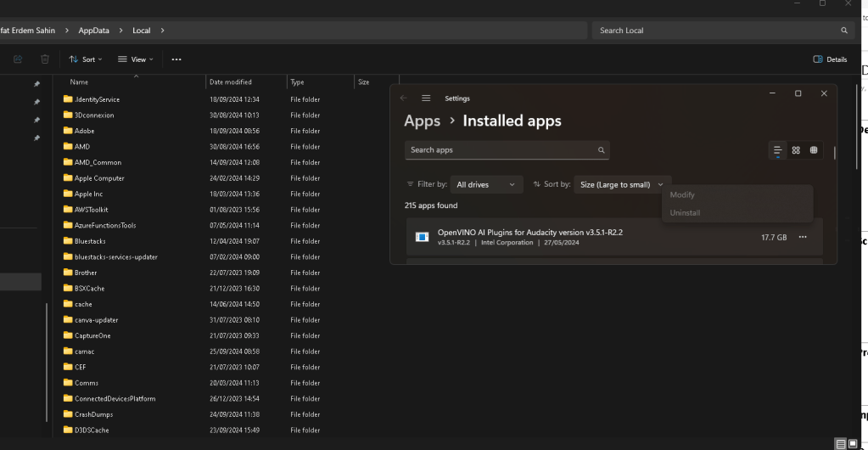
Task: Click the Comms folder name
Action: pyautogui.click(x=87, y=383)
